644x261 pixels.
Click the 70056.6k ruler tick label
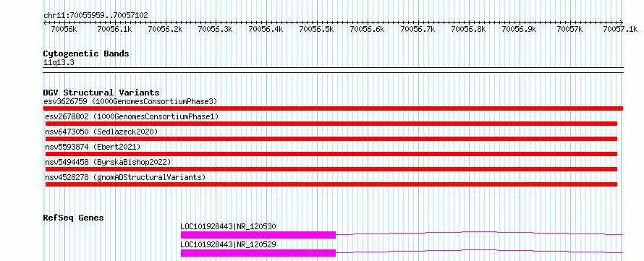coord(367,29)
